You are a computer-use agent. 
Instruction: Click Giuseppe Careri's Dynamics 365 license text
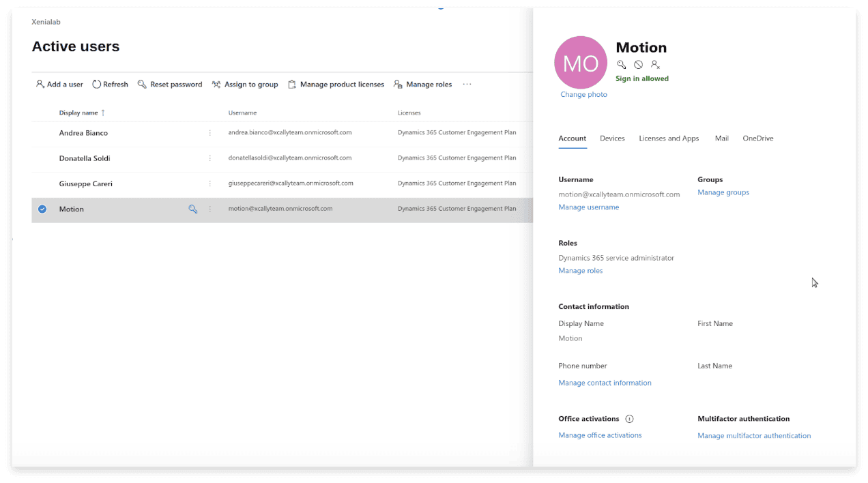click(x=457, y=184)
